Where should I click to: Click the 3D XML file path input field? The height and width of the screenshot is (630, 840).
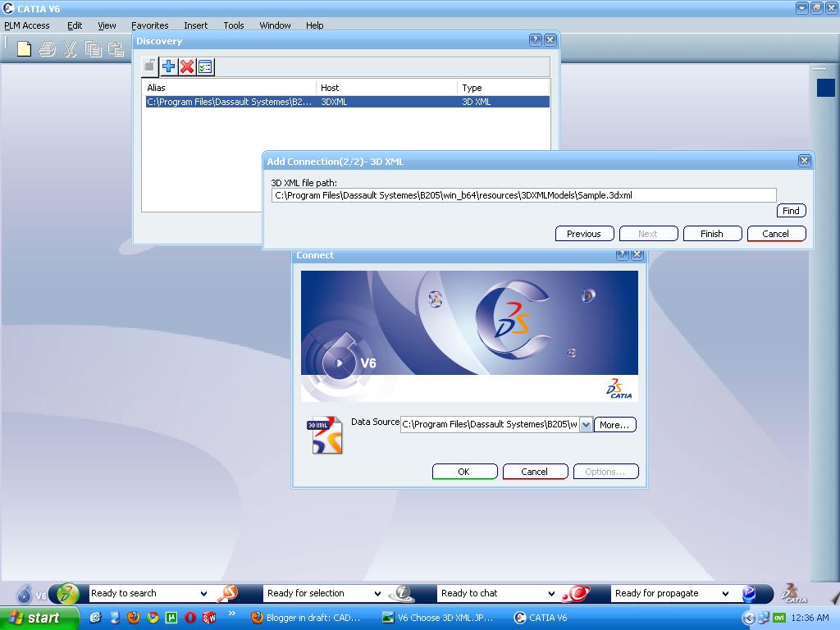pyautogui.click(x=523, y=195)
